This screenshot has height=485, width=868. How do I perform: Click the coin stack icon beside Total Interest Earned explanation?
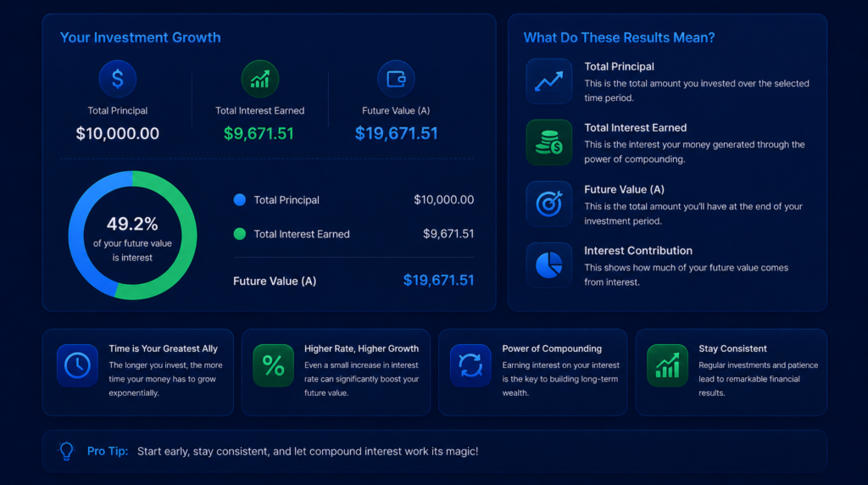(x=548, y=142)
